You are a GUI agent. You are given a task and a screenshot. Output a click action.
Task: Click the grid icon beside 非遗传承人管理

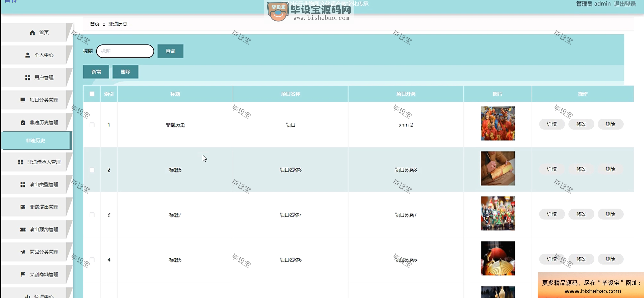(21, 162)
